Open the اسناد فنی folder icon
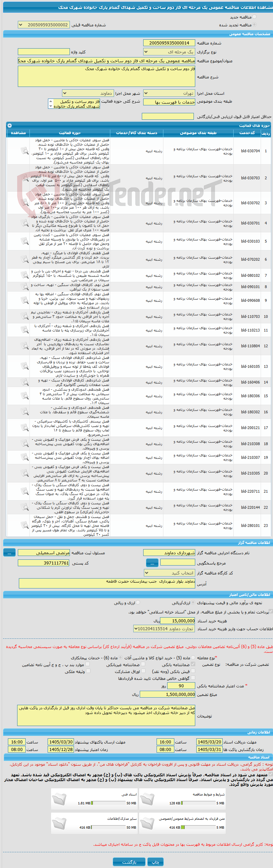This screenshot has height=868, width=273. 59,799
